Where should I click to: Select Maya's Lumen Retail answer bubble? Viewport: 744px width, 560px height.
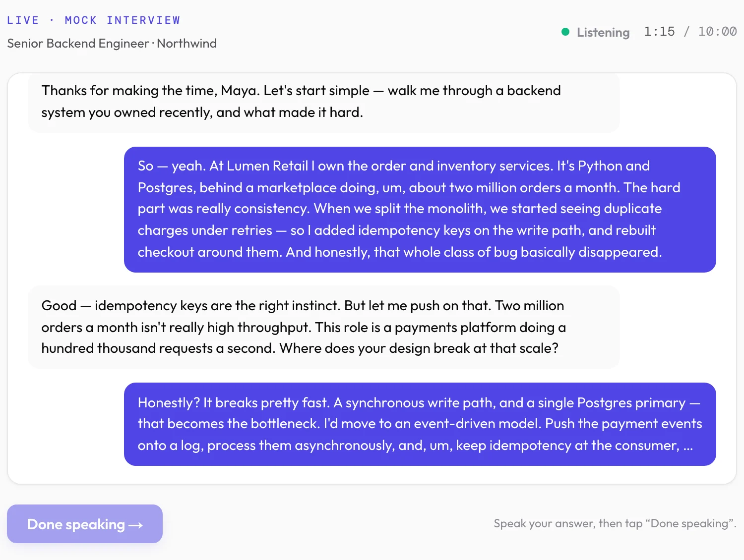(420, 209)
